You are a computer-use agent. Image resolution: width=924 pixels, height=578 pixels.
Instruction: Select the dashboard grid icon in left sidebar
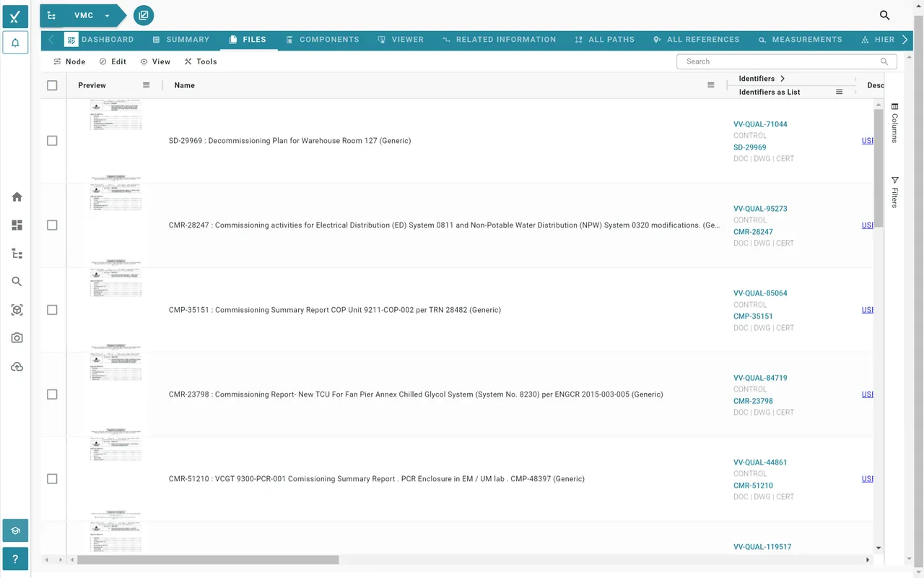click(17, 225)
